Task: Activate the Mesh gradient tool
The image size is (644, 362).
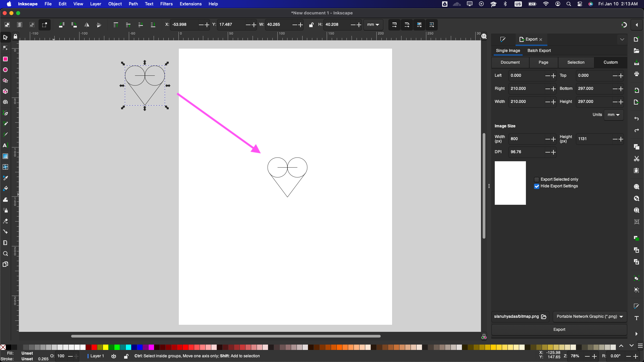Action: coord(5,167)
